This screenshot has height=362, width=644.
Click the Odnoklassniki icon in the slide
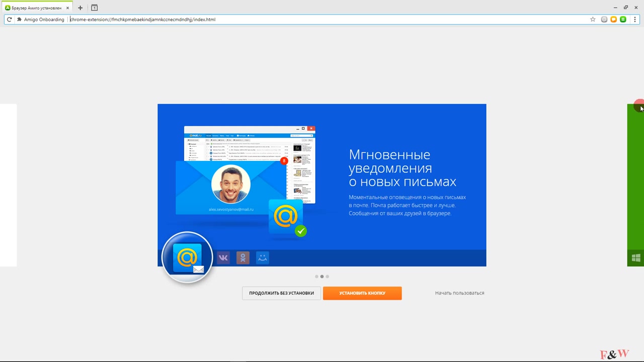[x=243, y=258]
